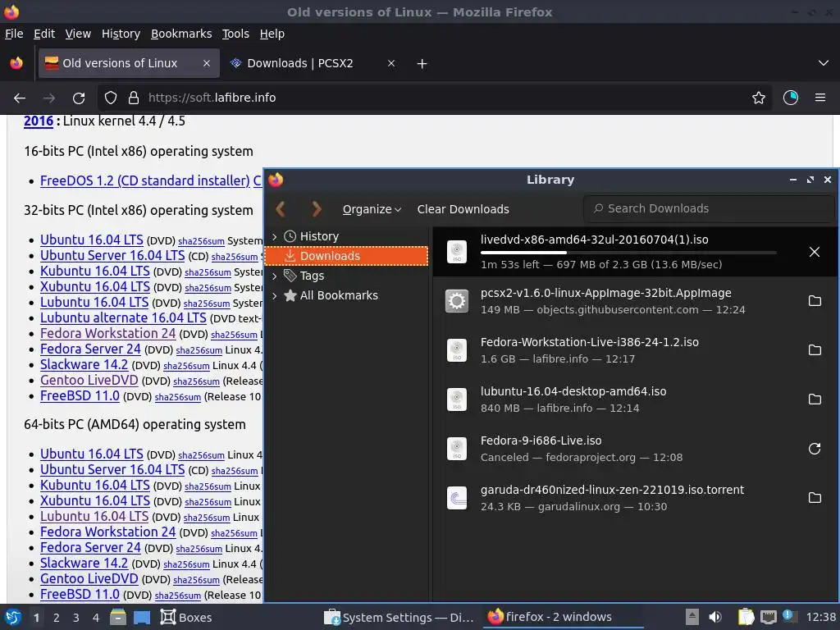
Task: Focus the Search Downloads field
Action: (x=709, y=208)
